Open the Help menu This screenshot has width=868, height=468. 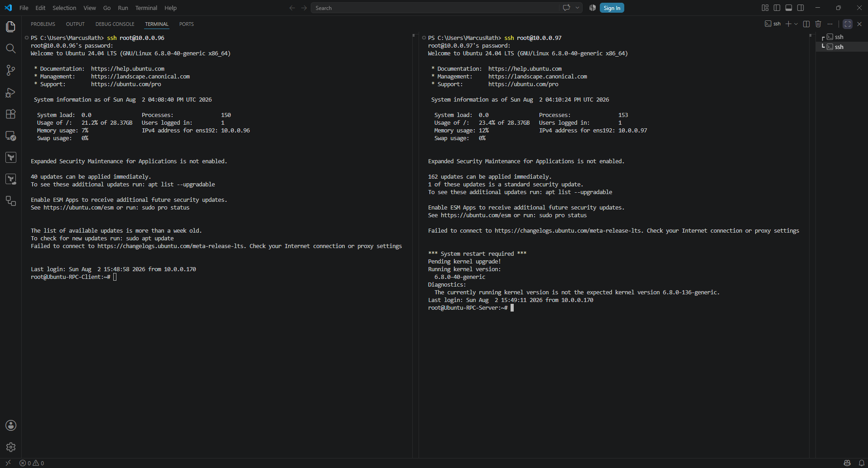click(x=171, y=8)
